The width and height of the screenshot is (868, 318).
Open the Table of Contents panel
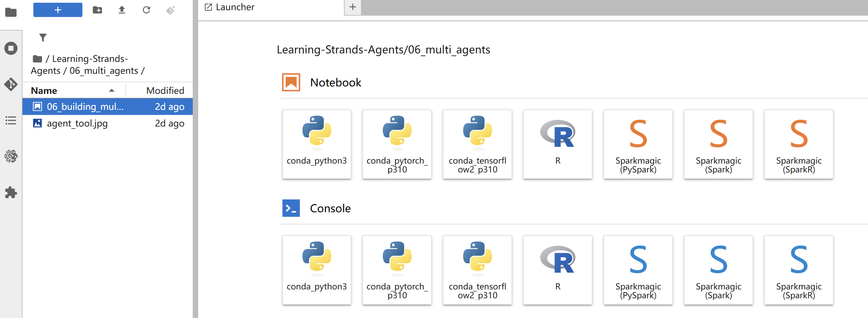[11, 120]
